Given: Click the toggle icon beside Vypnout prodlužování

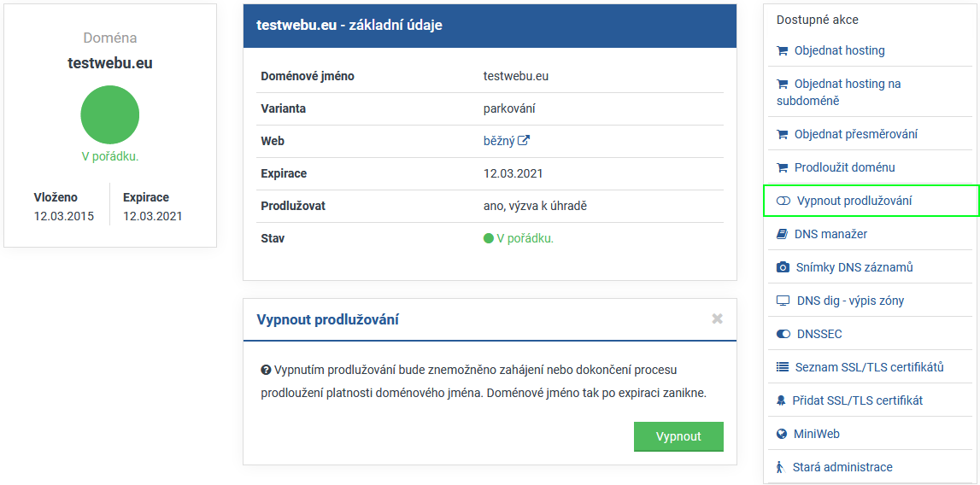Looking at the screenshot, I should point(783,201).
